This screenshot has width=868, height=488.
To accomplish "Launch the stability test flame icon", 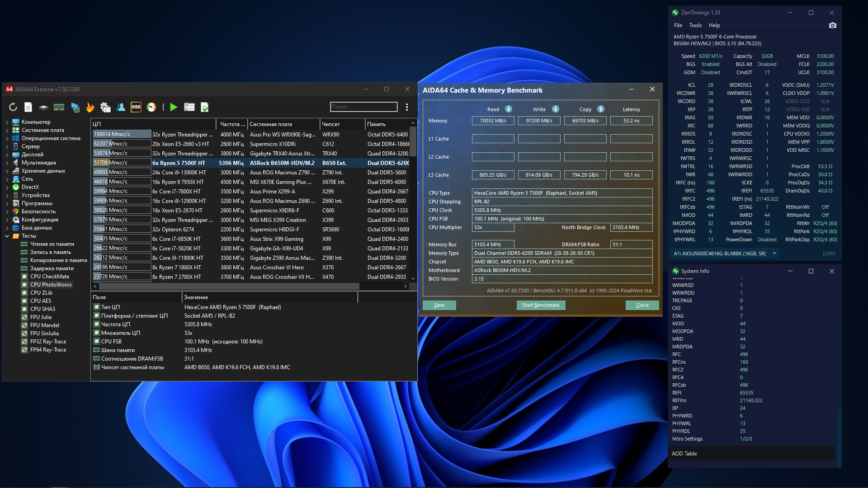I will [90, 107].
